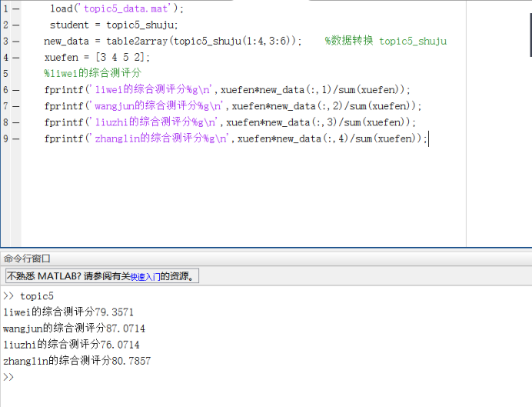Click output liwei的综合测评分79.3571
This screenshot has width=532, height=407.
point(68,312)
